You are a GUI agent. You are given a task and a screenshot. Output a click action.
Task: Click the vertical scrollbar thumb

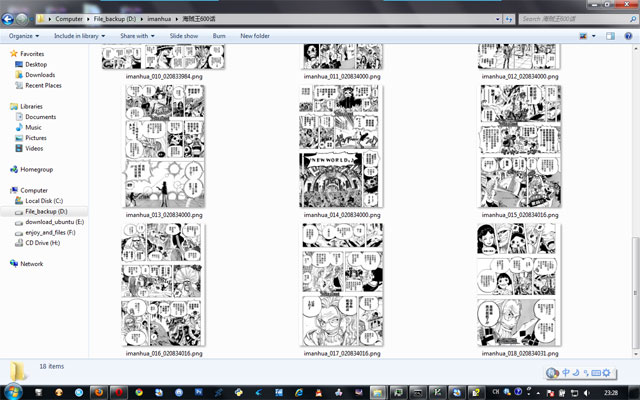[635, 293]
